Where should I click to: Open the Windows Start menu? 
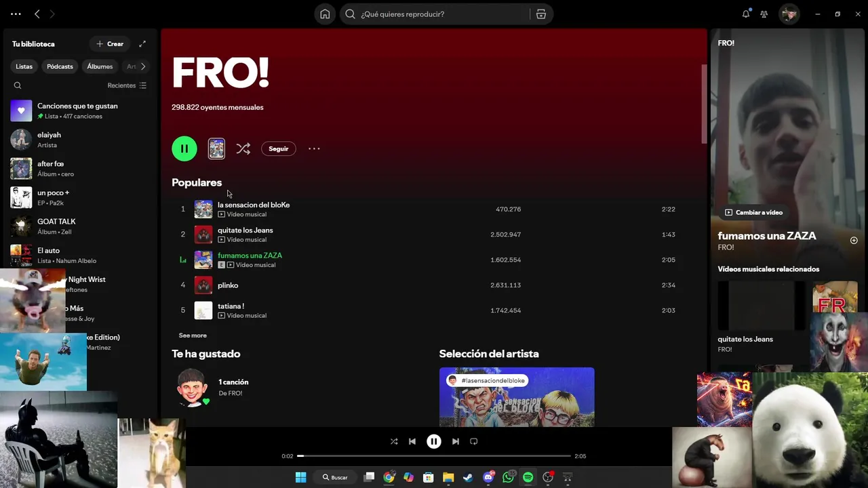(x=300, y=477)
